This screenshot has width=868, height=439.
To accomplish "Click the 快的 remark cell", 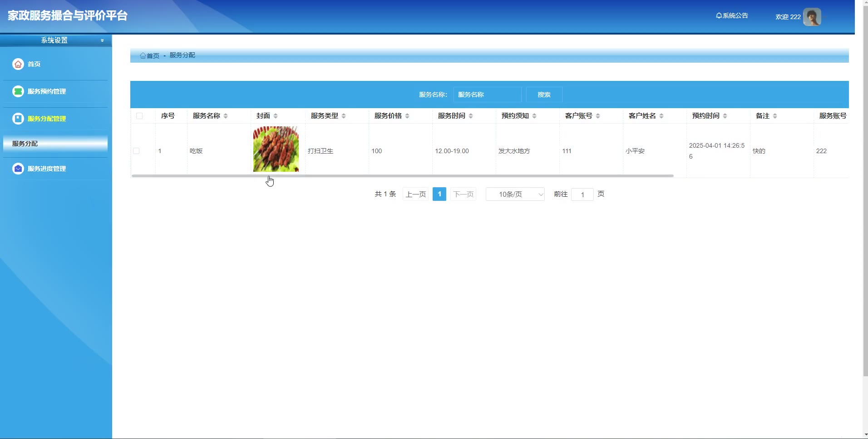I will click(x=759, y=151).
